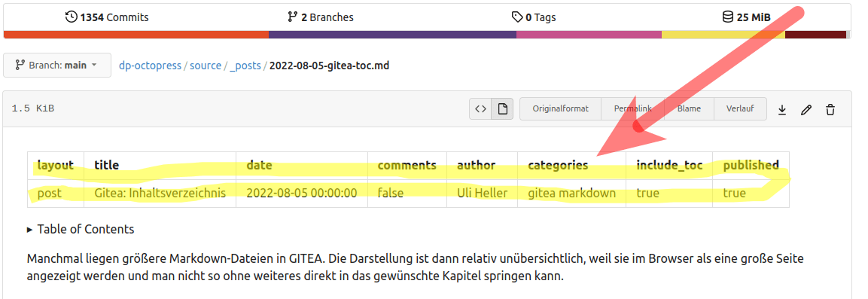Click the pink language bar segment

tap(589, 35)
